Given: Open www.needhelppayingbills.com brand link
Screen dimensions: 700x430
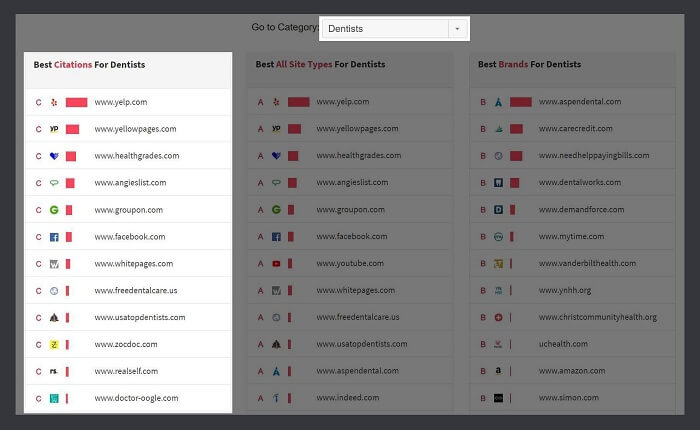Looking at the screenshot, I should (x=594, y=155).
